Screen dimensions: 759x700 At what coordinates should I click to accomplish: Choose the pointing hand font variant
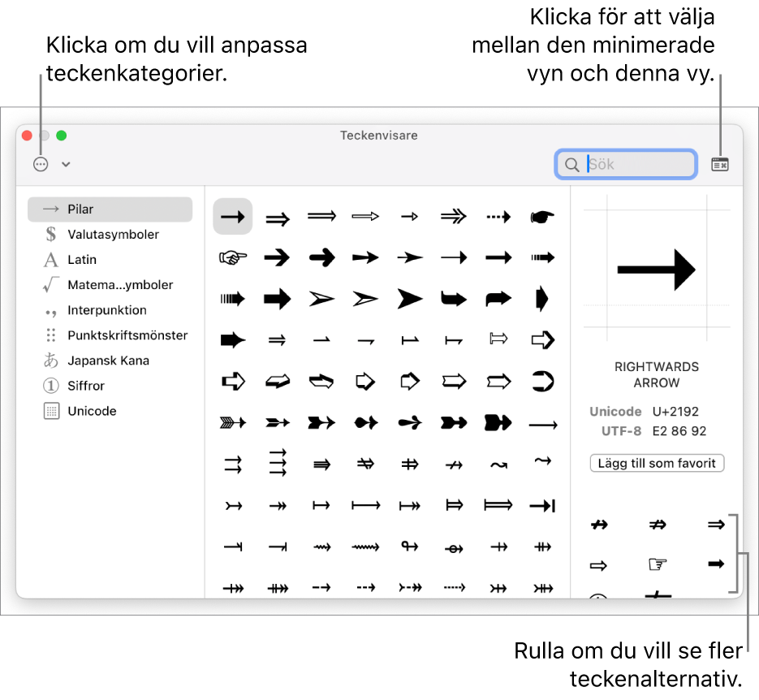658,564
